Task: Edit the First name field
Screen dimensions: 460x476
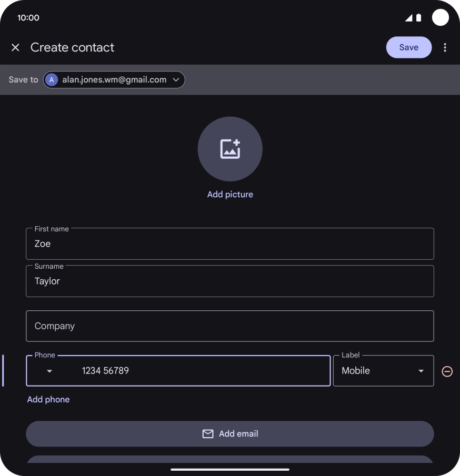Action: coord(230,244)
